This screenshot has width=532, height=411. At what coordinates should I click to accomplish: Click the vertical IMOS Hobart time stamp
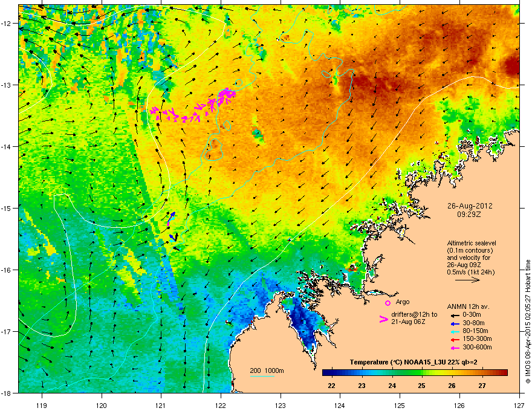[528, 322]
